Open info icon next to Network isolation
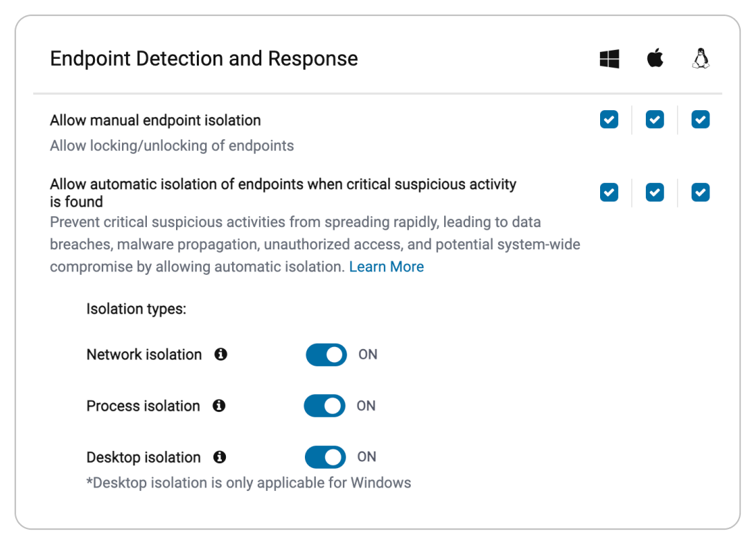The image size is (756, 545). click(221, 354)
